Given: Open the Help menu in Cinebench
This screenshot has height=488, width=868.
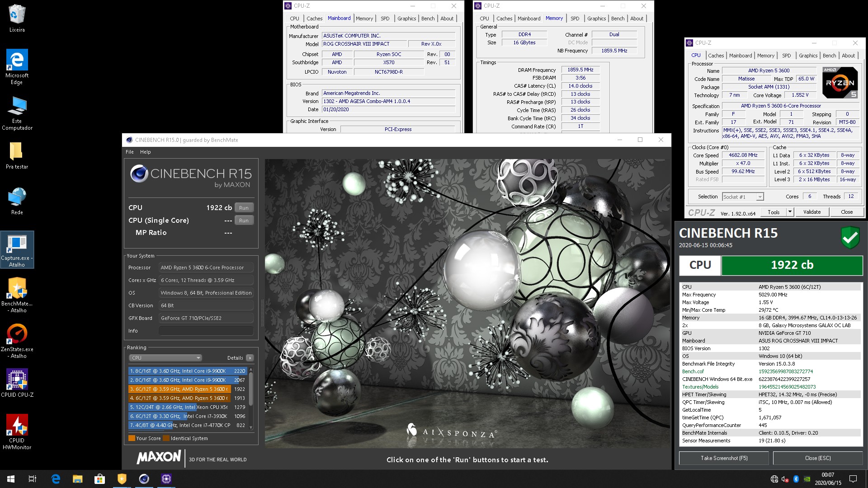Looking at the screenshot, I should [146, 152].
